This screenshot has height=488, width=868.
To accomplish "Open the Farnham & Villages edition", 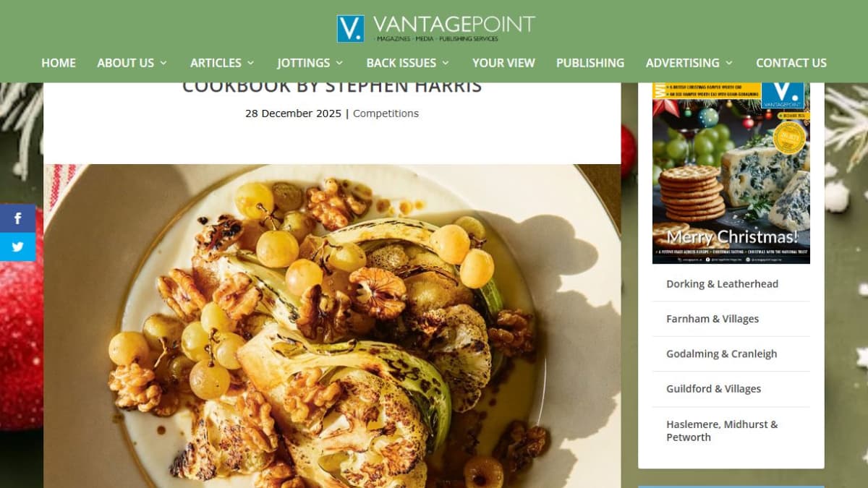I will click(712, 319).
